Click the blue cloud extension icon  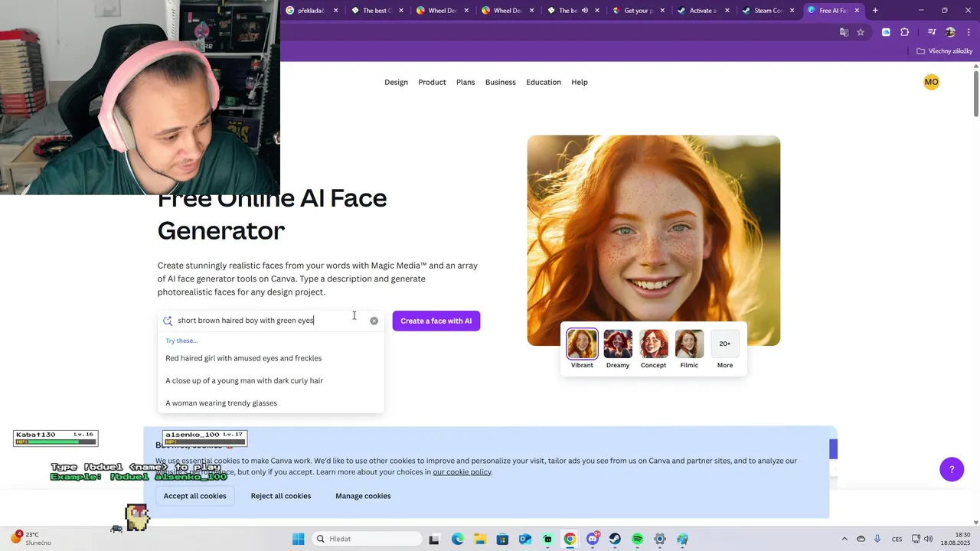[886, 32]
